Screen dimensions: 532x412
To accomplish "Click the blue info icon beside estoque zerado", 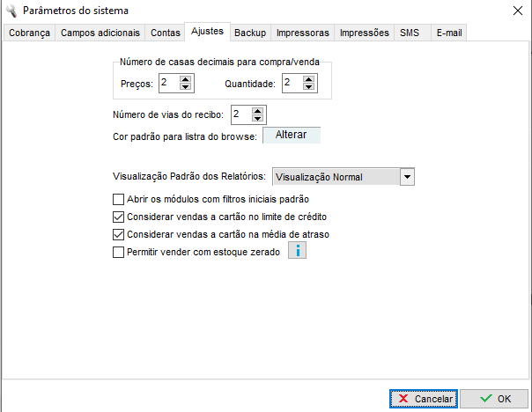I will pos(298,252).
